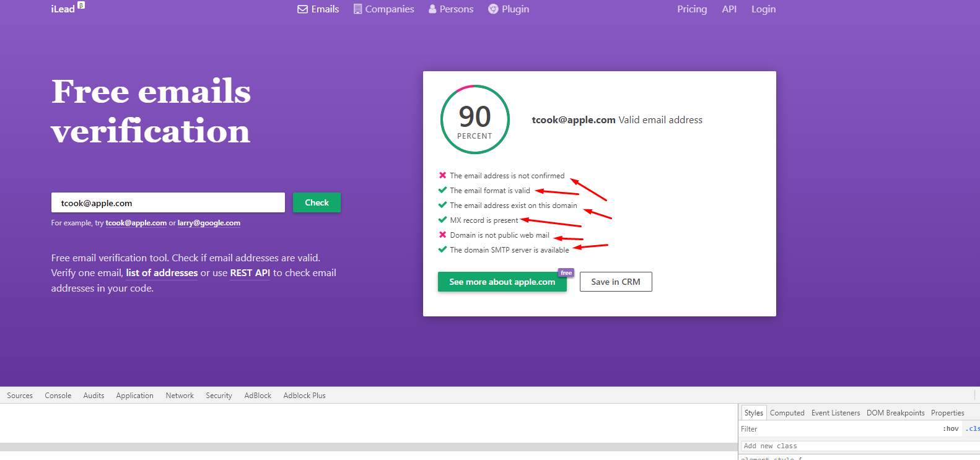980x460 pixels.
Task: Open the Pricing page
Action: pos(692,9)
